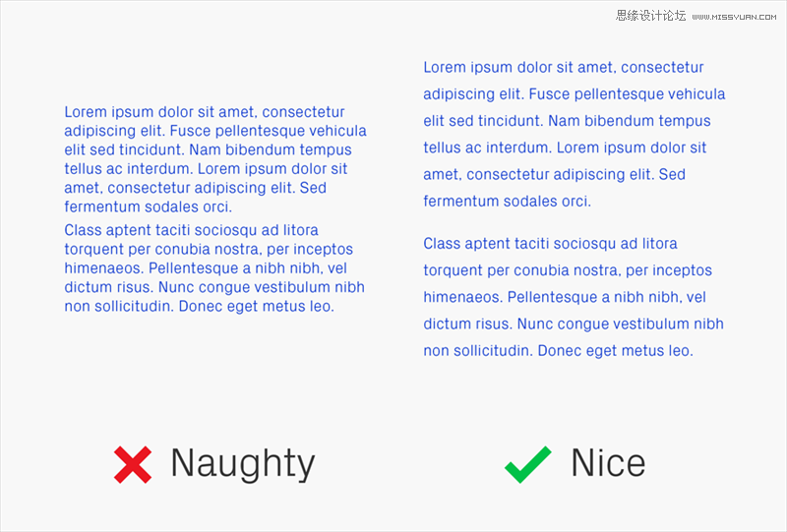Click the tight-spaced 'Lorem ipsum dolor' first line
787x532 pixels.
tap(205, 112)
